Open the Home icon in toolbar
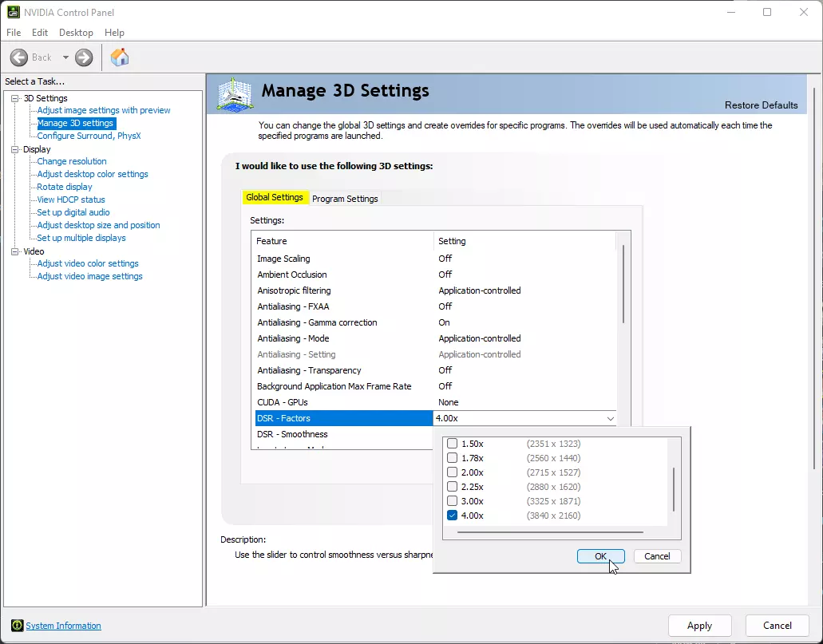 [x=120, y=57]
